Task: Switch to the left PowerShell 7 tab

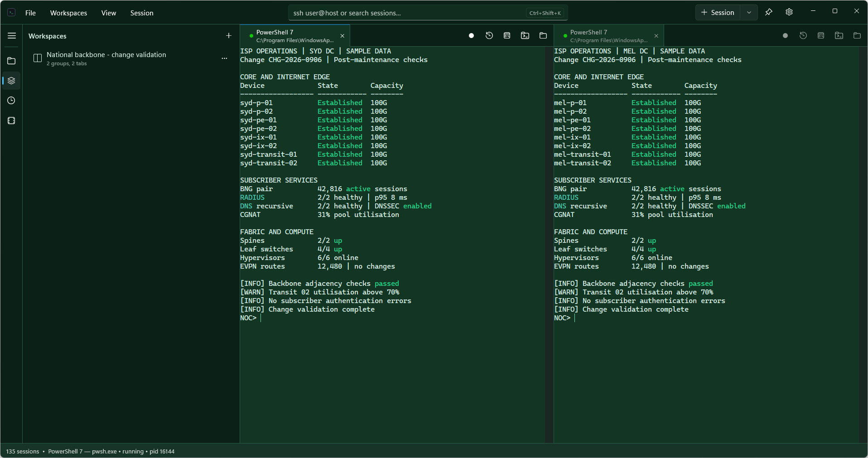Action: [295, 36]
